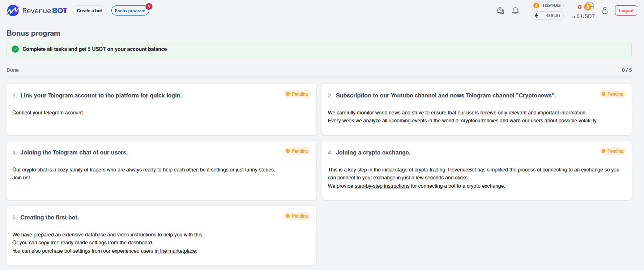Open the Bonus program tab
This screenshot has width=644, height=270.
pos(130,11)
